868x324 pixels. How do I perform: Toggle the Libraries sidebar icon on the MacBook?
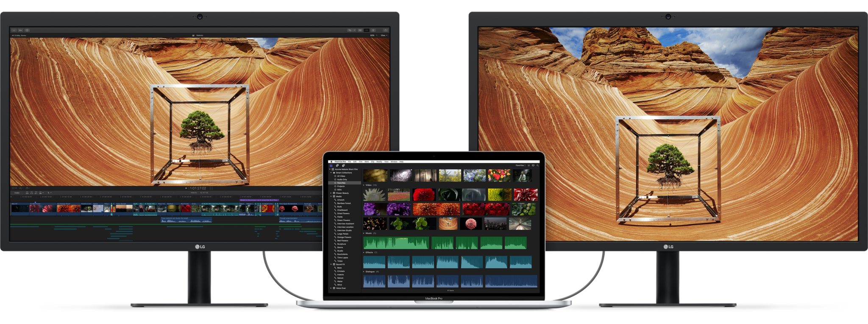pos(331,165)
